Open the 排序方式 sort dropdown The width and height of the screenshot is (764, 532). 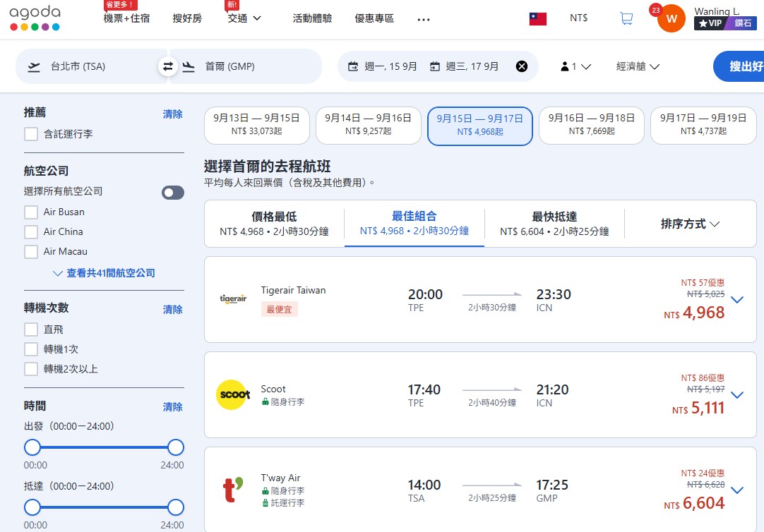pyautogui.click(x=690, y=224)
